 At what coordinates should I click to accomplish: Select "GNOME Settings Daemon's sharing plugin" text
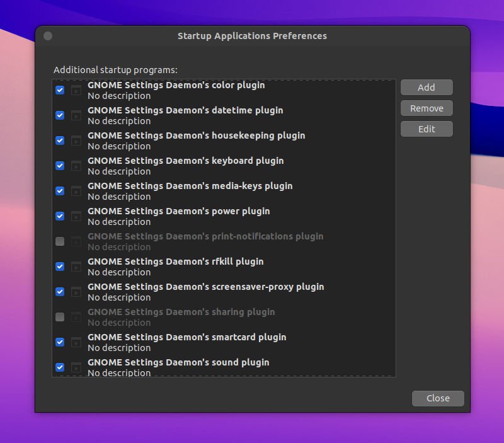[x=181, y=312]
